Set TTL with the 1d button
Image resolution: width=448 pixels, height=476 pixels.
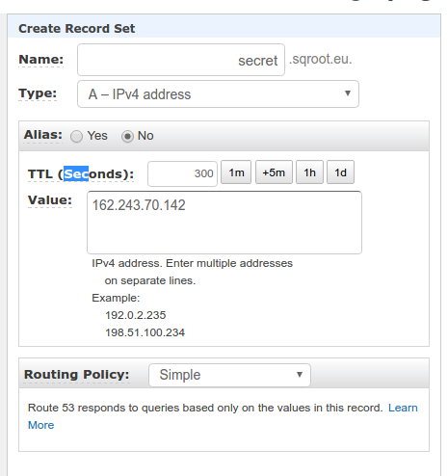coord(340,172)
